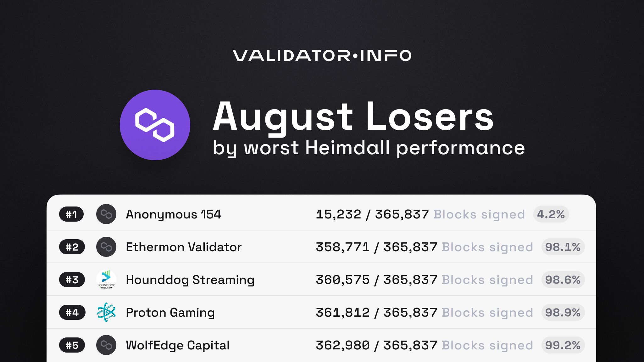This screenshot has width=644, height=362.
Task: Open the VALIDATOR·INFO logo link
Action: click(322, 56)
